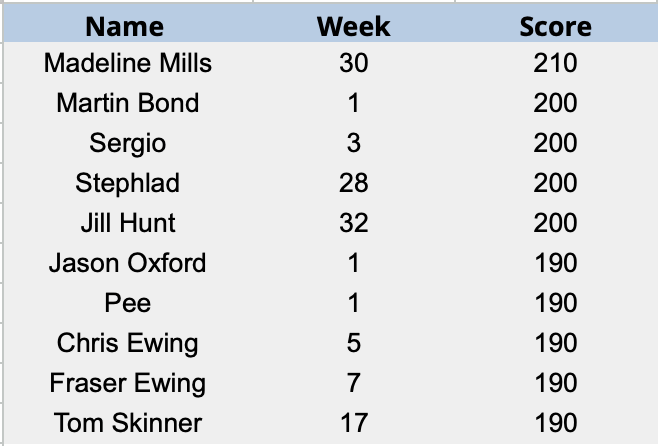Click the week 32 cell

[353, 223]
